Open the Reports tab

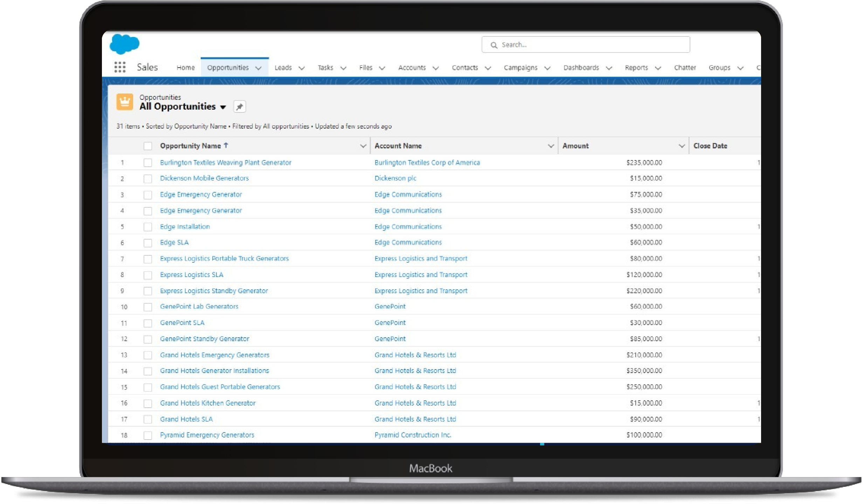pyautogui.click(x=636, y=68)
